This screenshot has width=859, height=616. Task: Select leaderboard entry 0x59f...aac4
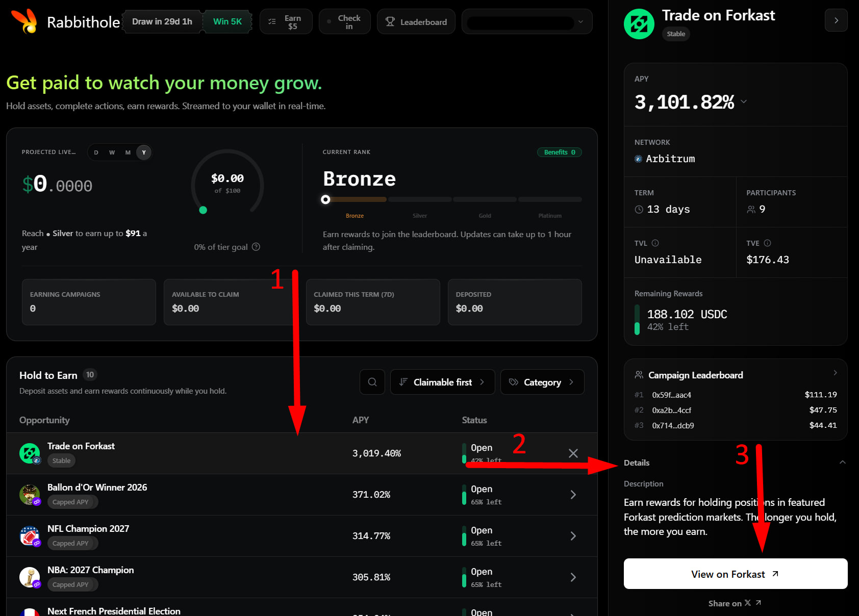736,395
